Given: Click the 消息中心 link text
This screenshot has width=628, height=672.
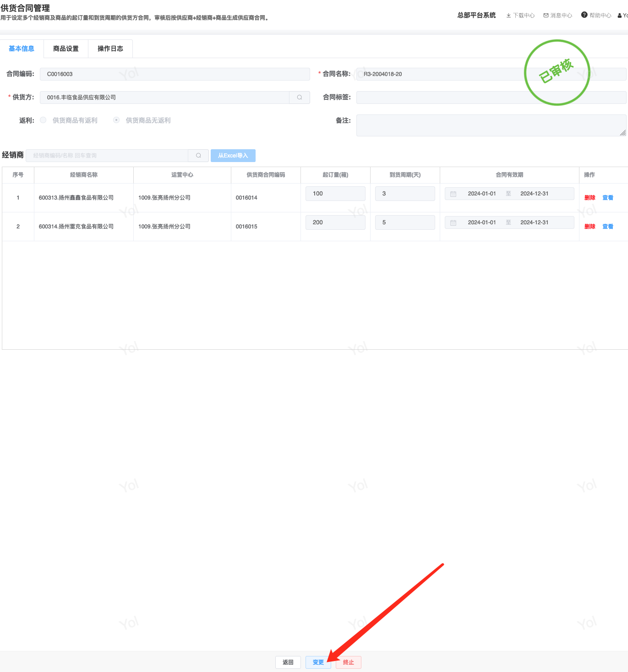Looking at the screenshot, I should (x=562, y=16).
